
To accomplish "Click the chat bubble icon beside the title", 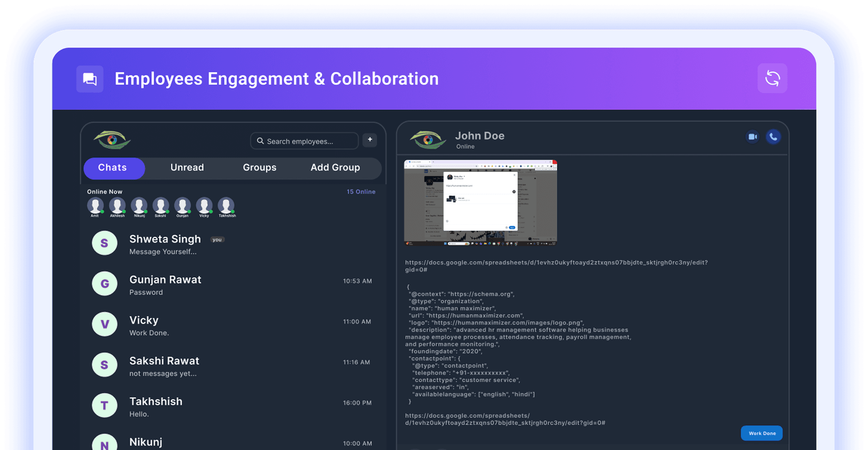I will click(89, 78).
